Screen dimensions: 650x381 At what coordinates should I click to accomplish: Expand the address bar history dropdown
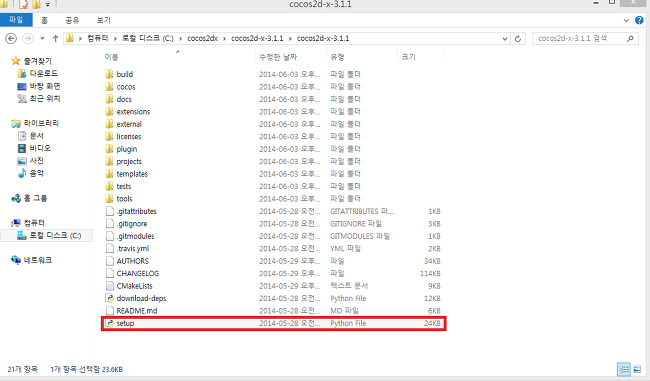tap(504, 39)
